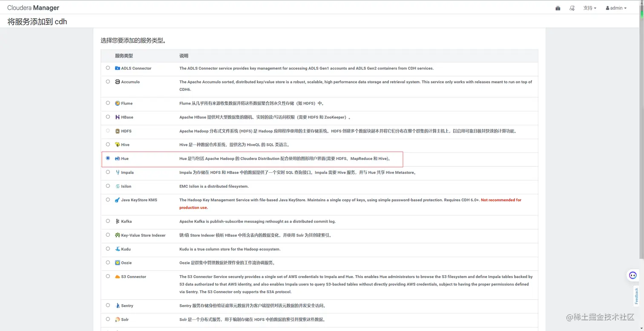Click the Solr service icon
The image size is (644, 331).
click(118, 319)
